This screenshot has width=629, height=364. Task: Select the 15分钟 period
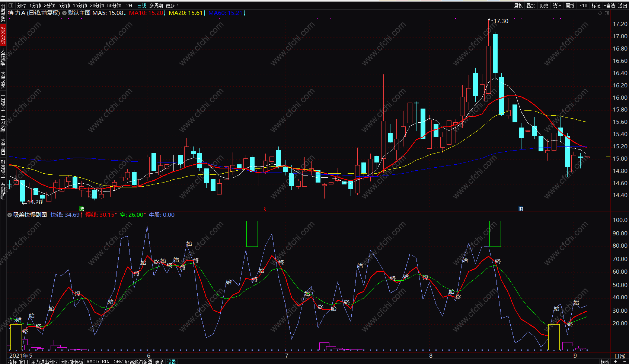coord(80,6)
